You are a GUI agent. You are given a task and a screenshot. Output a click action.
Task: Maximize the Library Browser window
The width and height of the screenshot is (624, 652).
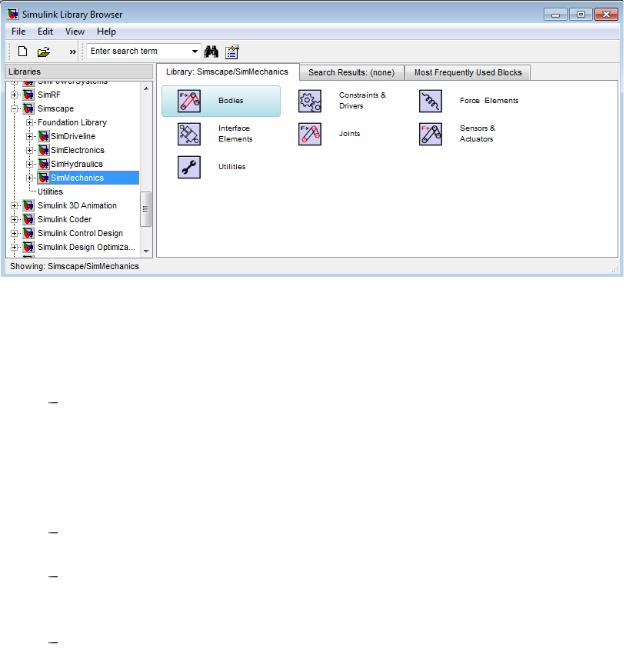pos(581,15)
